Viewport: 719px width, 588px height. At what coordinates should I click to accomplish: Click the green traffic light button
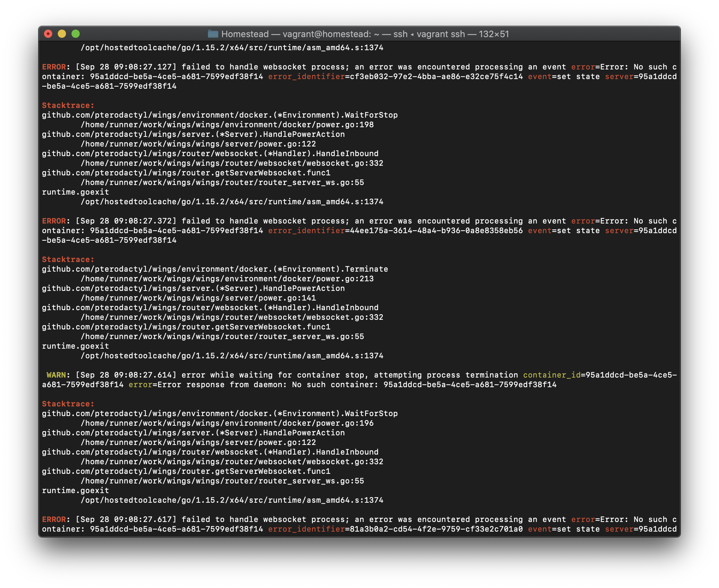(76, 34)
